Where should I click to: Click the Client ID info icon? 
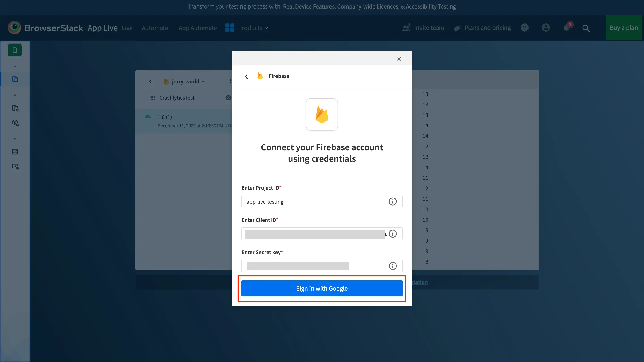pos(392,234)
